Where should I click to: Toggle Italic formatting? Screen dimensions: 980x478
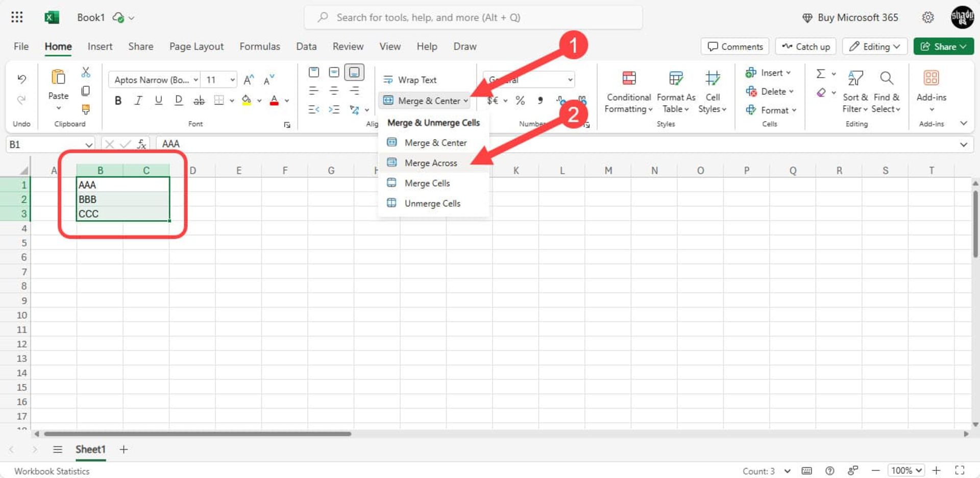pos(138,101)
